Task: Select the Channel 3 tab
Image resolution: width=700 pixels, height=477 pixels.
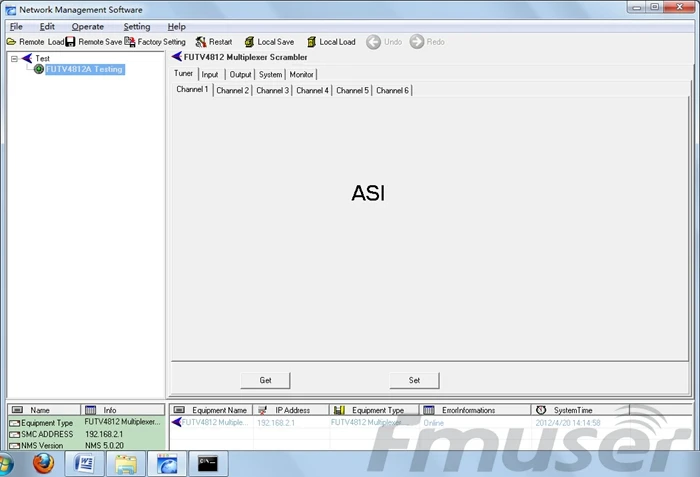Action: point(272,91)
